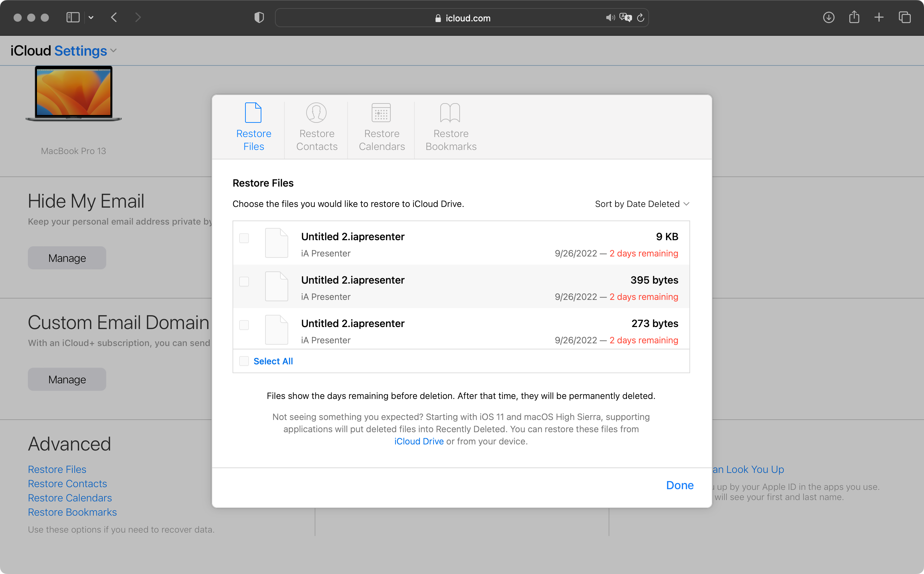Screen dimensions: 924x574
Task: Click Manage under Custom Email Domain
Action: [67, 379]
